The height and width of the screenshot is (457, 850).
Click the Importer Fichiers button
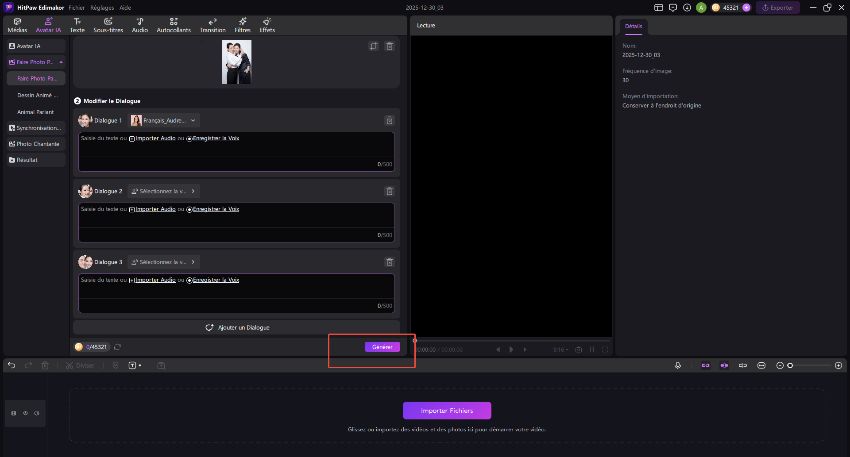click(447, 410)
